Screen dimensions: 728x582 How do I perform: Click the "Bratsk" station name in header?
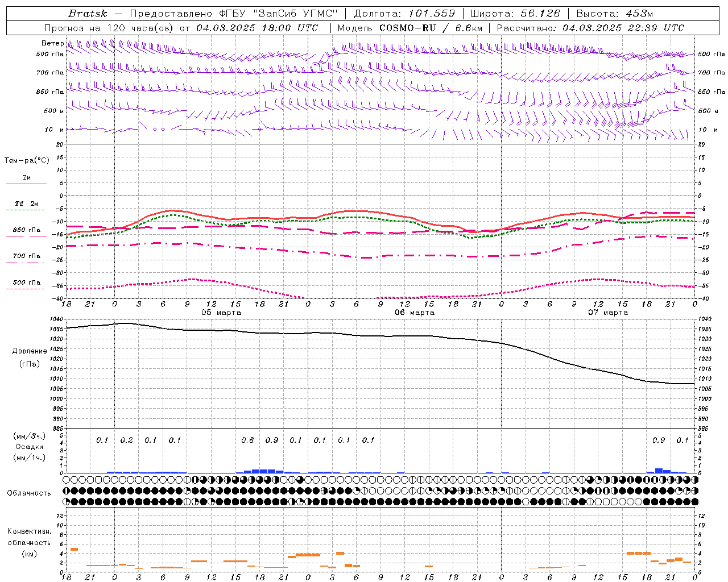[x=88, y=14]
